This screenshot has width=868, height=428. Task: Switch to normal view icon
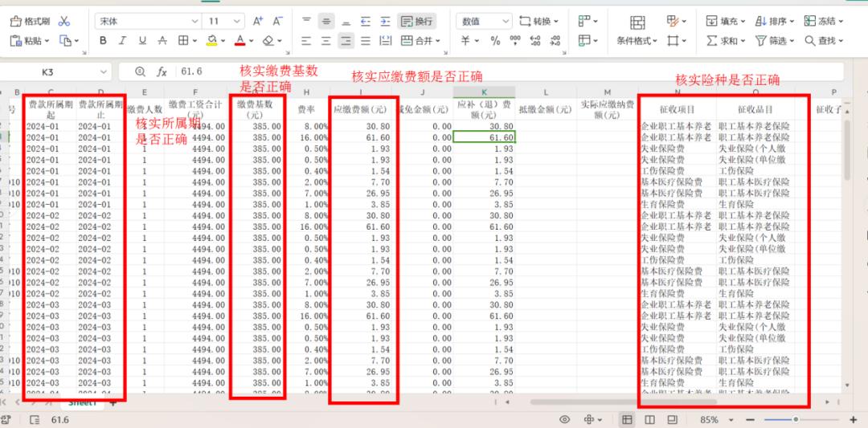pos(627,420)
